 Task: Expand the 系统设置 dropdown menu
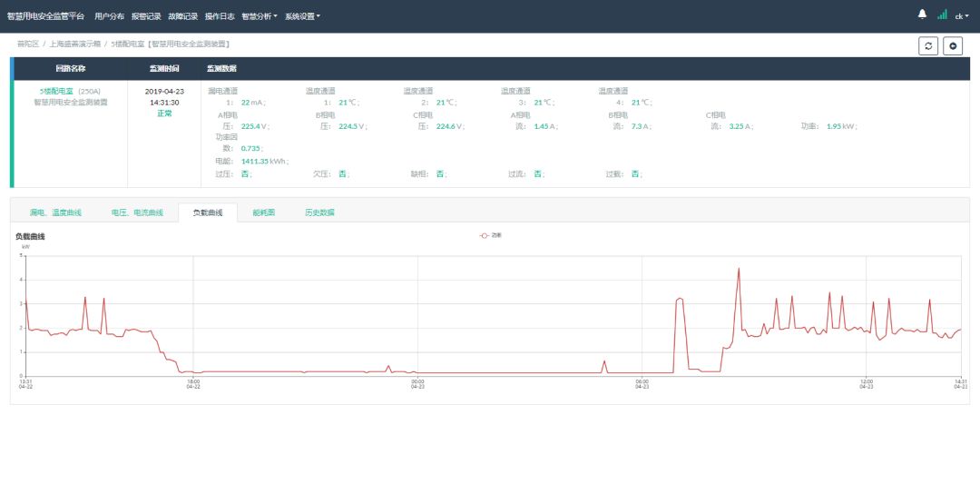click(x=302, y=16)
